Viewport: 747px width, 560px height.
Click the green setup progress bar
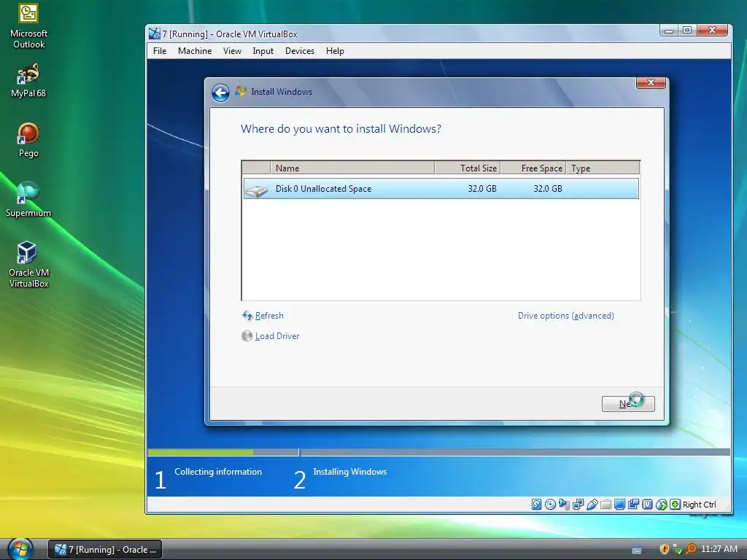pyautogui.click(x=201, y=452)
